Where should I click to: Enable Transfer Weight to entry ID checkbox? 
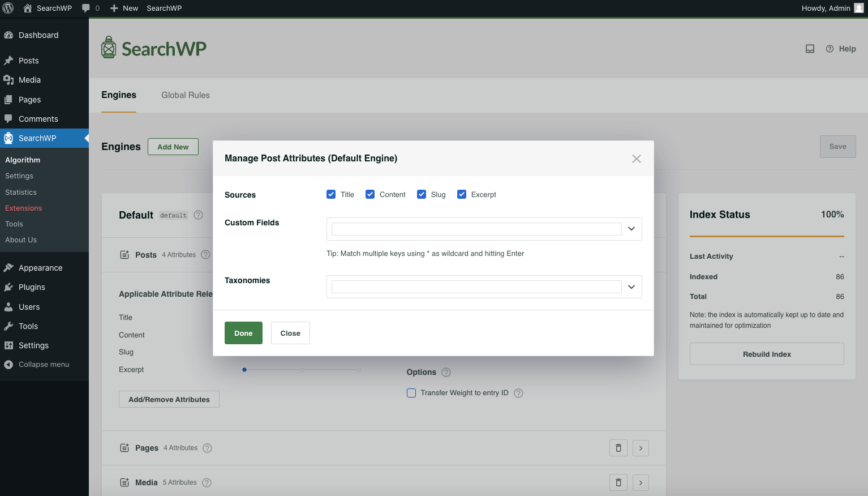(x=411, y=393)
